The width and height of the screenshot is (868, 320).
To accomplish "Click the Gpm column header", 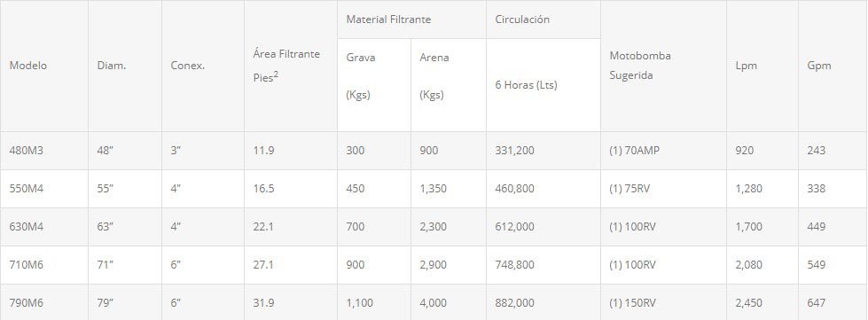I will click(818, 66).
